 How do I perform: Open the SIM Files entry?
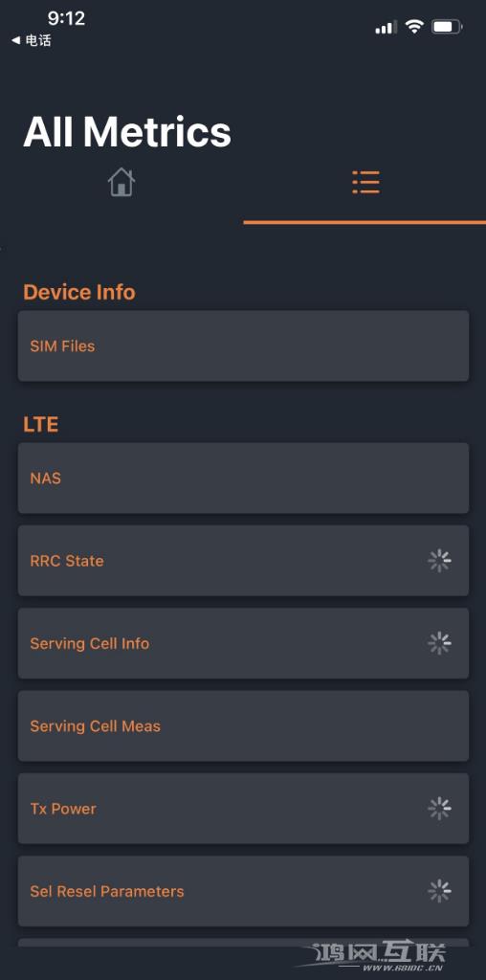click(x=243, y=345)
